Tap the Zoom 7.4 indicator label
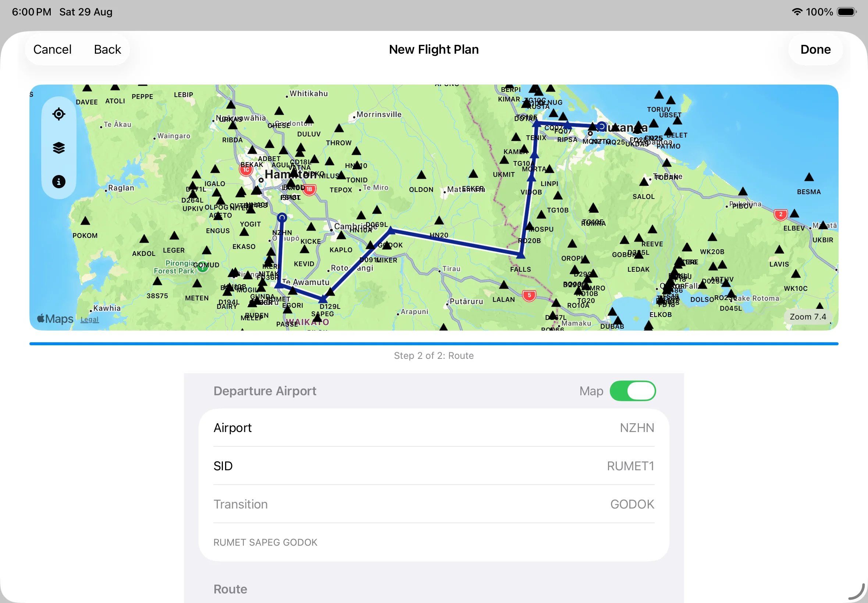 click(x=808, y=317)
